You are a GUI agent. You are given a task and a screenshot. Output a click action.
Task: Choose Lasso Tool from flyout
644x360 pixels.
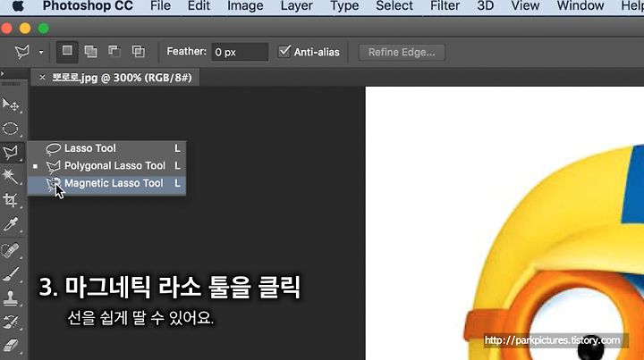(106, 148)
